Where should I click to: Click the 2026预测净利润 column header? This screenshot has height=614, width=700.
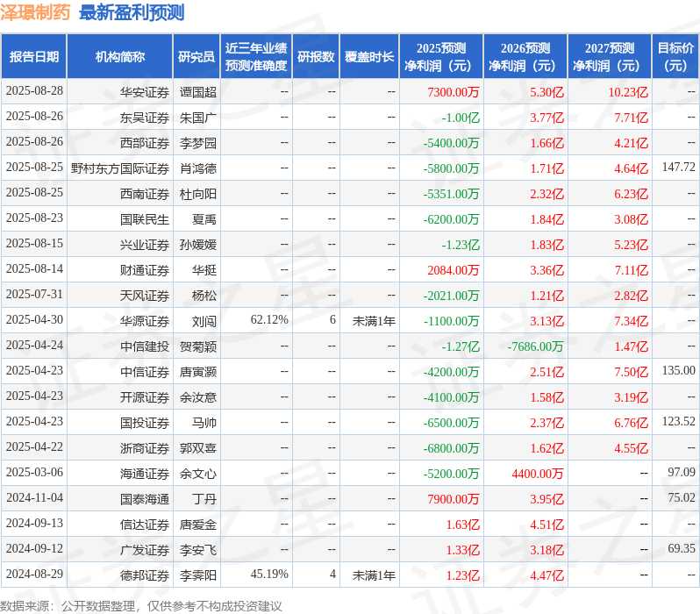(525, 57)
